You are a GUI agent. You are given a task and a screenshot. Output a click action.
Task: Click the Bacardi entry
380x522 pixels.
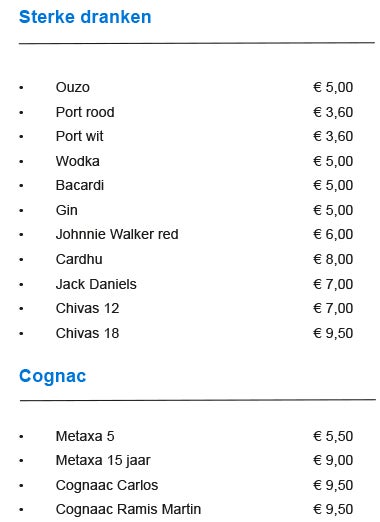(80, 185)
